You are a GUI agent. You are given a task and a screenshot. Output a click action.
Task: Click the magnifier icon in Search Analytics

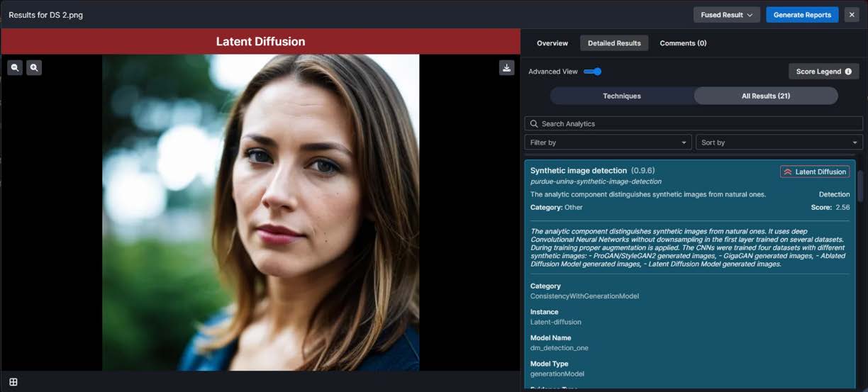(533, 124)
